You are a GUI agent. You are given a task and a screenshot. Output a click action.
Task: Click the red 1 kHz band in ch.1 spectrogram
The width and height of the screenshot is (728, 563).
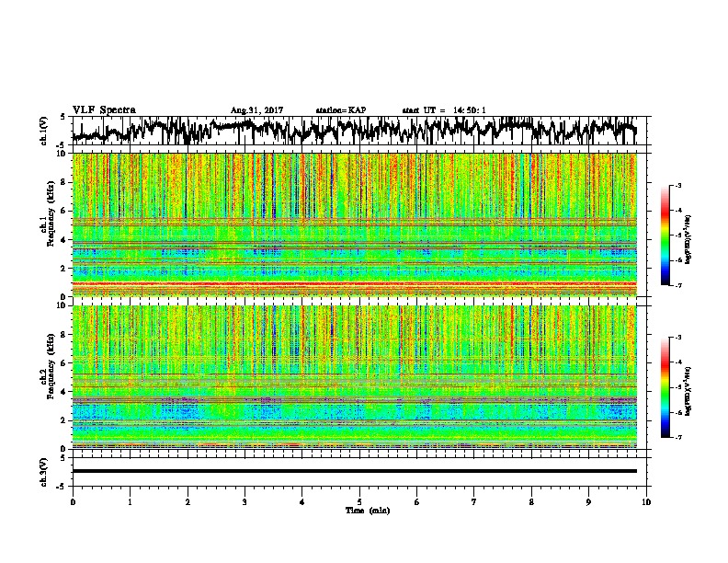click(x=355, y=283)
